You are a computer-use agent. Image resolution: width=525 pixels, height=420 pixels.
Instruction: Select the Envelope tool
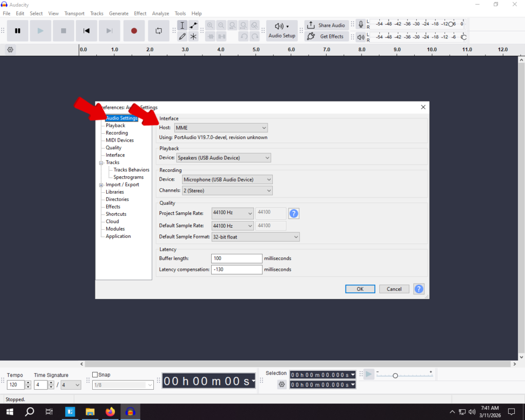coord(193,26)
